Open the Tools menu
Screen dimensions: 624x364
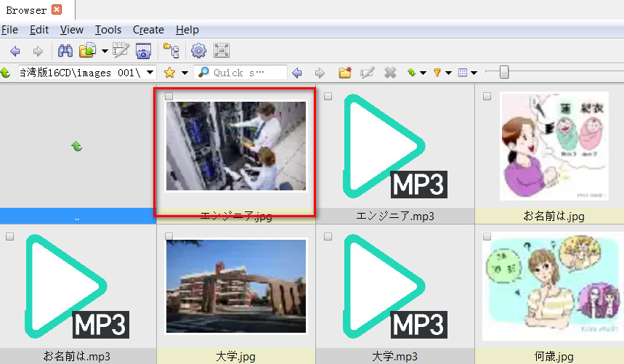[108, 30]
